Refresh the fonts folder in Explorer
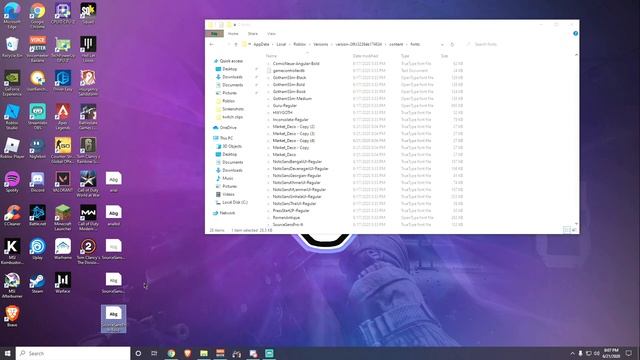This screenshot has width=640, height=360. 452,44
